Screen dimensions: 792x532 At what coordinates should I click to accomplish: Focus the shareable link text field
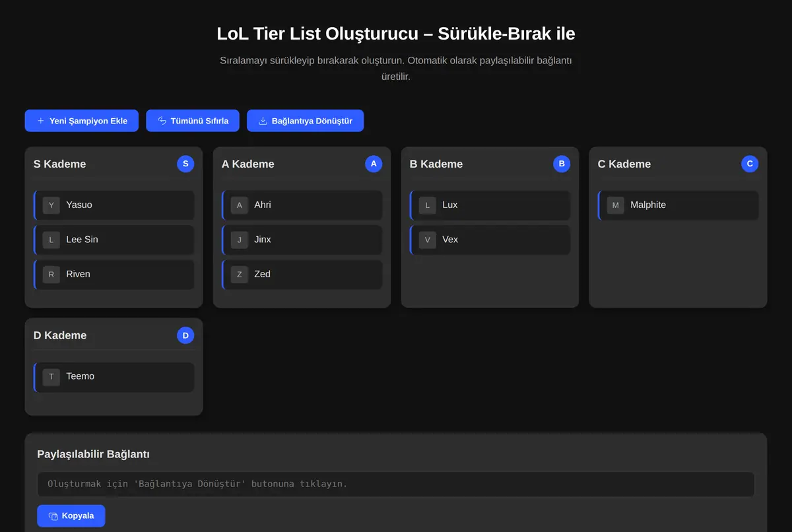396,484
